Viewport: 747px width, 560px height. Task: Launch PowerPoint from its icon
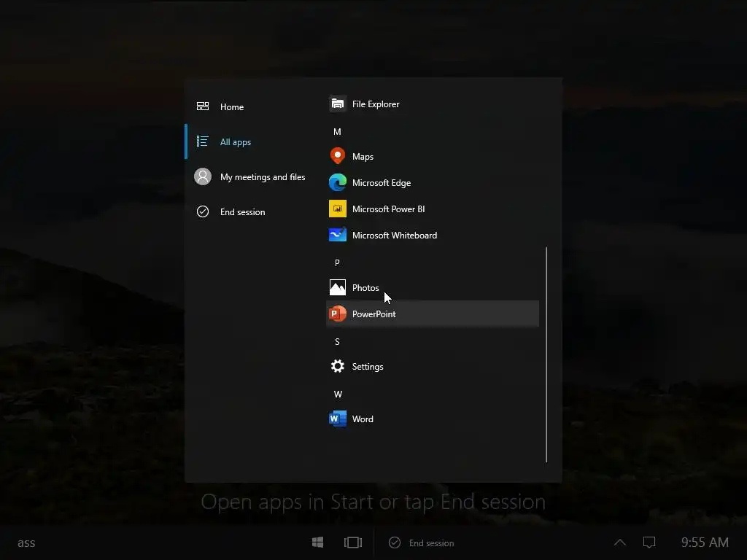[337, 314]
